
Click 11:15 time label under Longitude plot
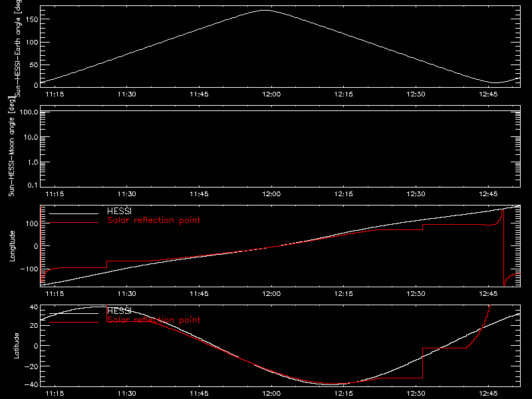point(55,293)
